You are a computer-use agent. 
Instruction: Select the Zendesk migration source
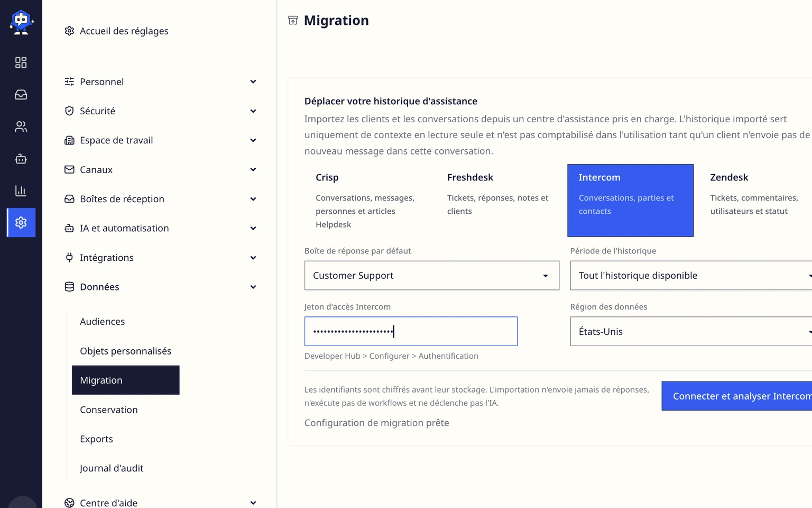[756, 201]
